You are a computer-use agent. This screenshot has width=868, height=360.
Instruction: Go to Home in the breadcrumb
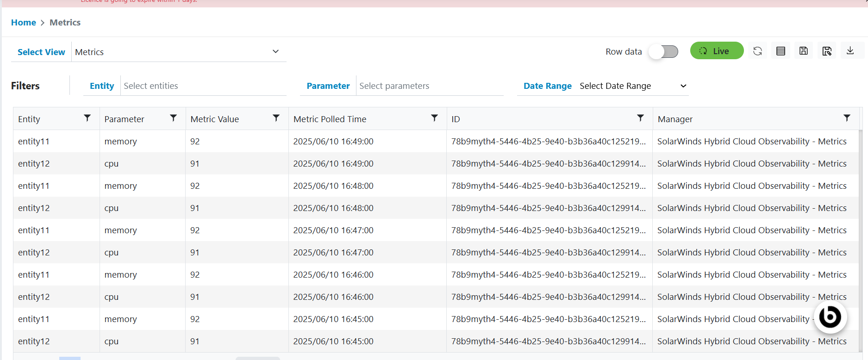[24, 23]
